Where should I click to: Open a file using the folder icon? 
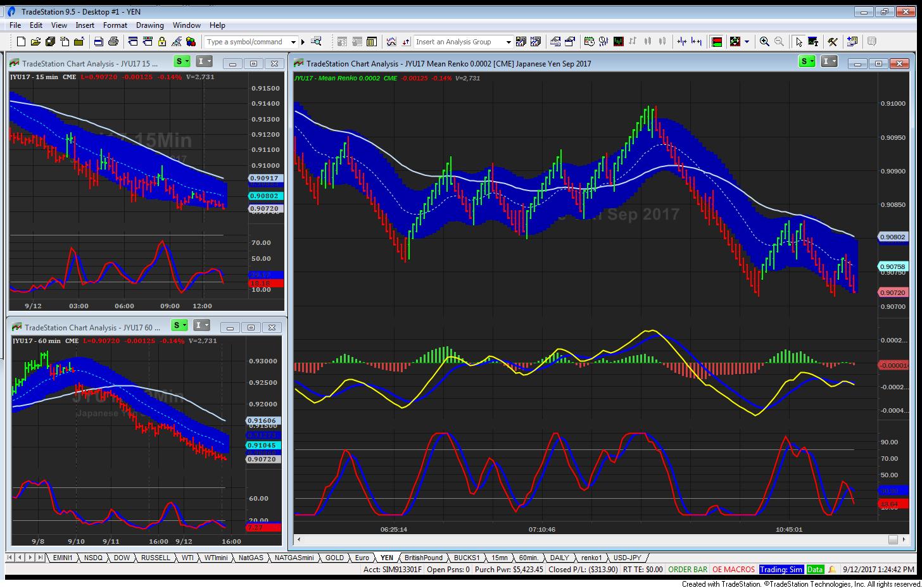click(x=35, y=42)
